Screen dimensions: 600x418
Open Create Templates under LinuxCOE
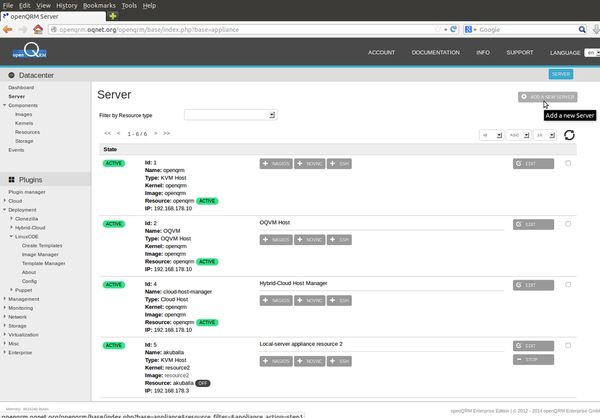coord(42,245)
